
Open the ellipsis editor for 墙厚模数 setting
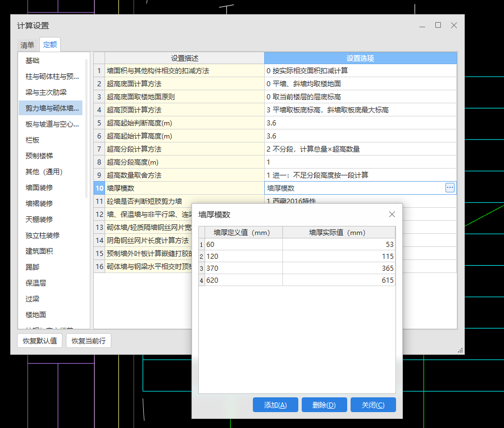(x=449, y=188)
